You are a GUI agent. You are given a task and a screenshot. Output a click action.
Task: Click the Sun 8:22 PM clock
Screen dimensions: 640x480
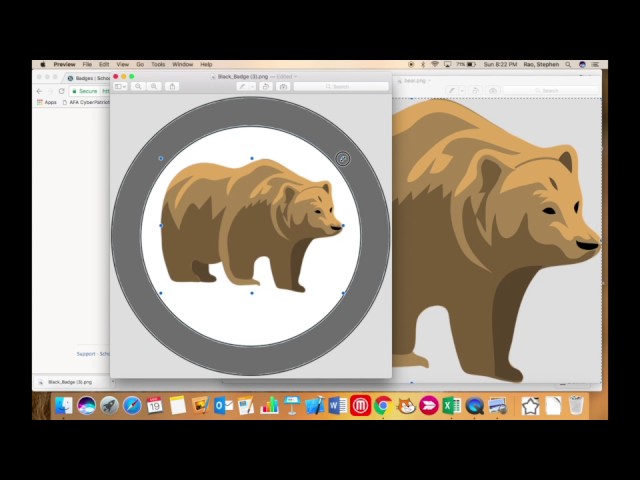point(500,64)
